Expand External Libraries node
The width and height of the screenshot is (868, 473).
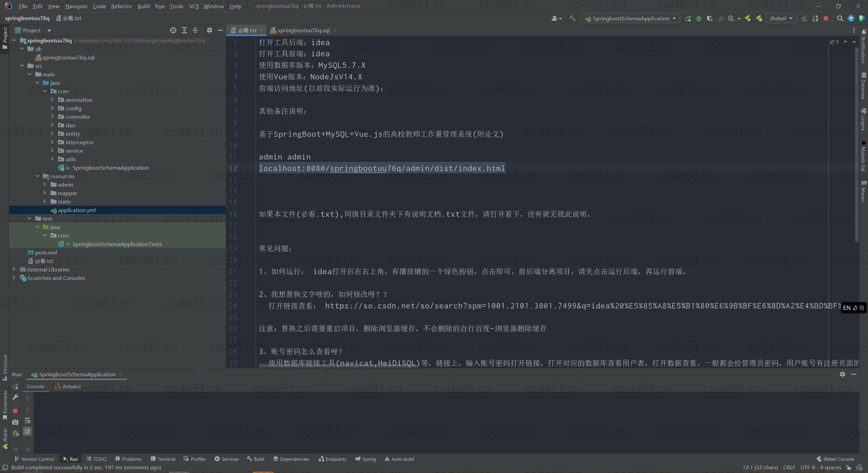coord(14,269)
